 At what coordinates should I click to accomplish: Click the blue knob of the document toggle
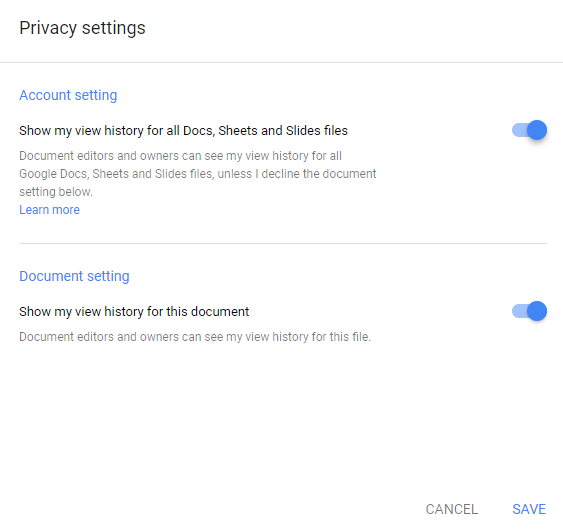[537, 311]
